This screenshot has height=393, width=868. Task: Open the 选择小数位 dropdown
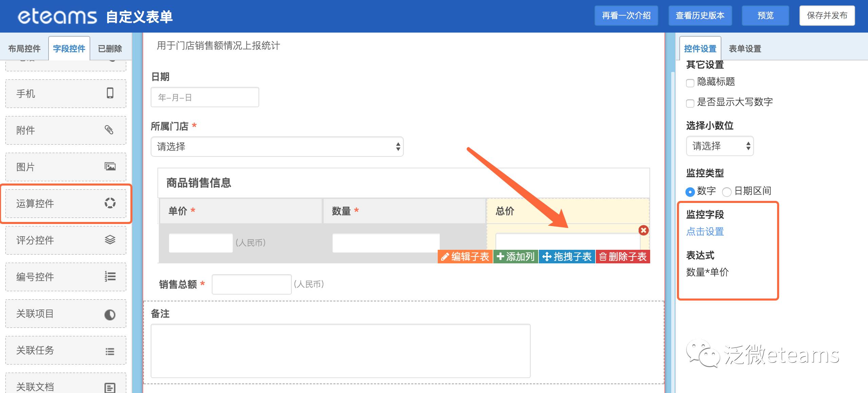click(719, 146)
